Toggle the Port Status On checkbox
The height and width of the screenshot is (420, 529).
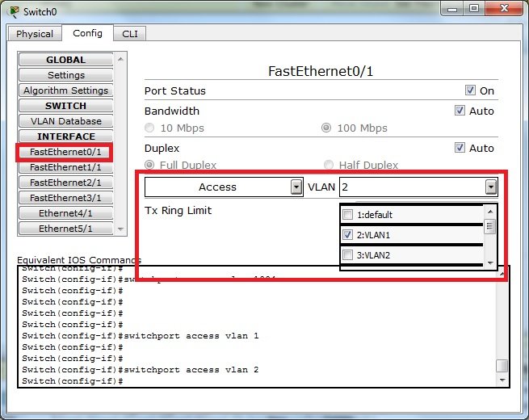click(x=470, y=90)
